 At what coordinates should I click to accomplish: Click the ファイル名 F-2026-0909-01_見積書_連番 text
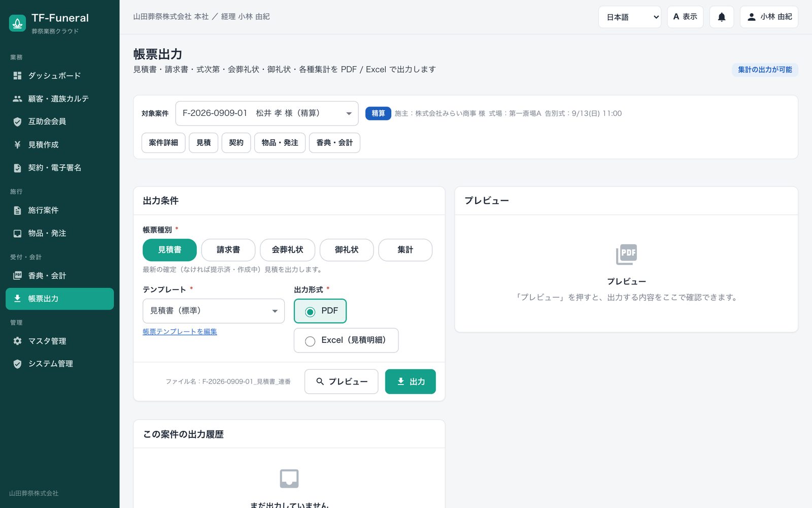coord(228,382)
